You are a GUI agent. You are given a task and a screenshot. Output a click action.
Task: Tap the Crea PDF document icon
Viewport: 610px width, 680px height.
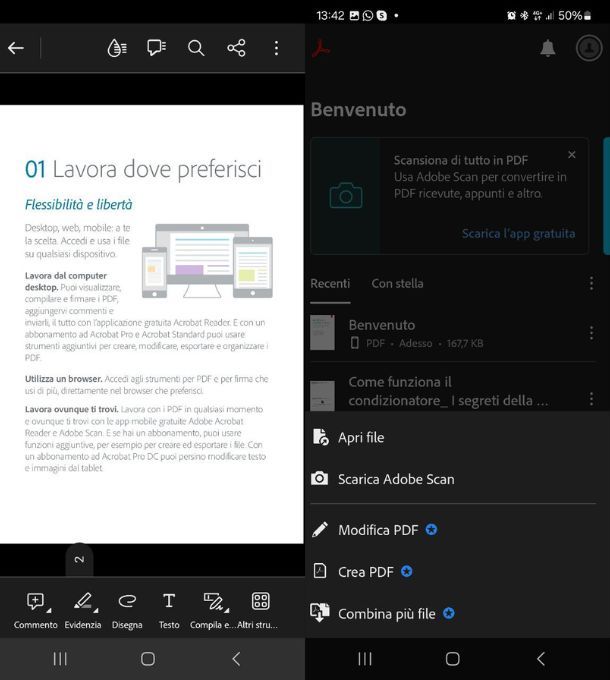320,571
